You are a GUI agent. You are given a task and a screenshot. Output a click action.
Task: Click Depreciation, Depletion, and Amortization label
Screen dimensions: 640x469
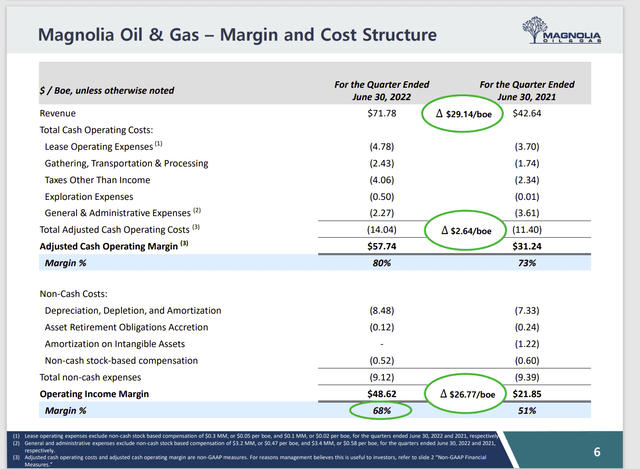(133, 311)
